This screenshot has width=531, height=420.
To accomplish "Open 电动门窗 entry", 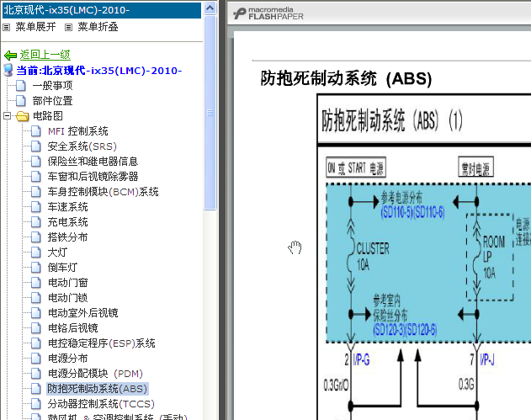I will [67, 283].
